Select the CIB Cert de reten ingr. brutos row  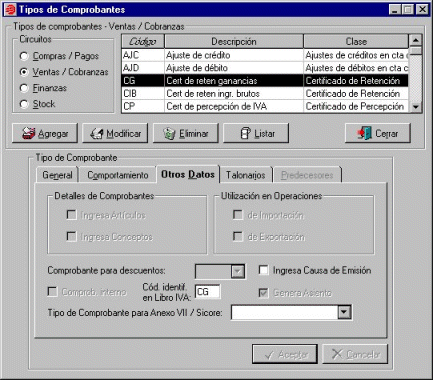(265, 94)
